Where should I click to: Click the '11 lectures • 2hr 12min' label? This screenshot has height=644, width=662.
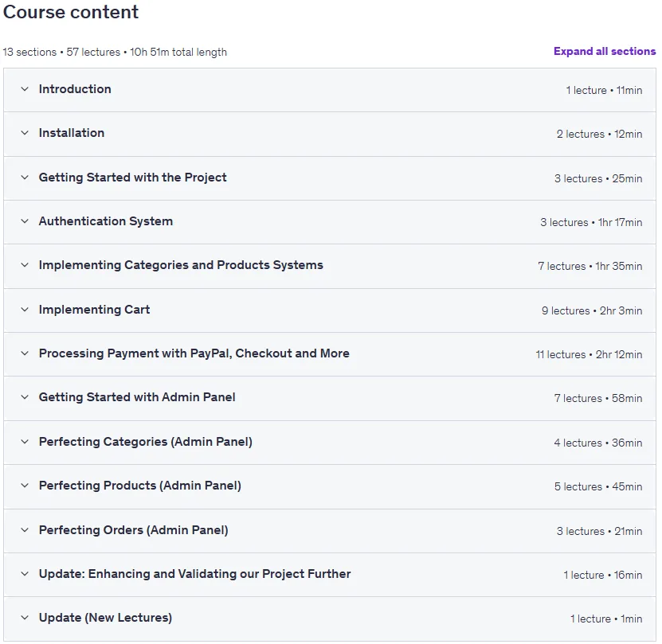pos(589,354)
